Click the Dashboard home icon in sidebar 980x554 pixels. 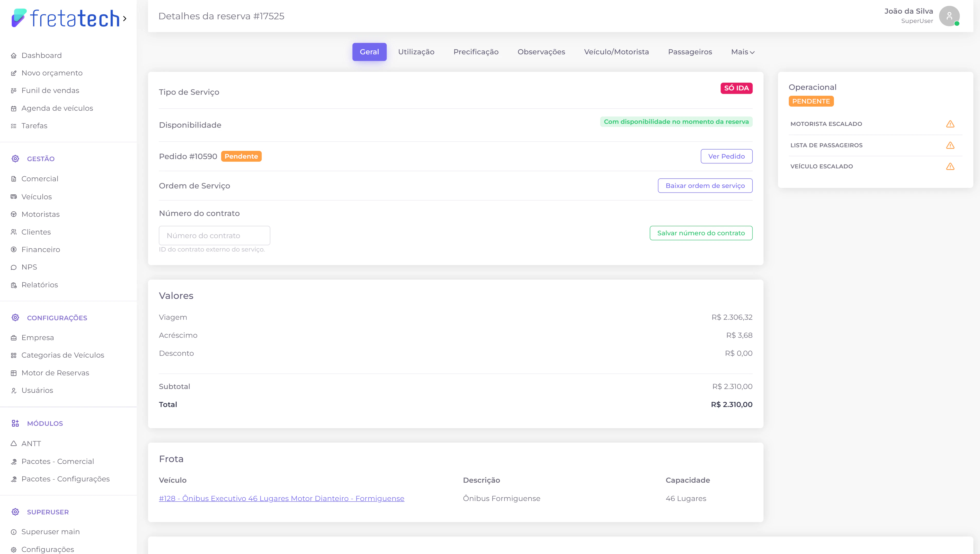(x=14, y=56)
